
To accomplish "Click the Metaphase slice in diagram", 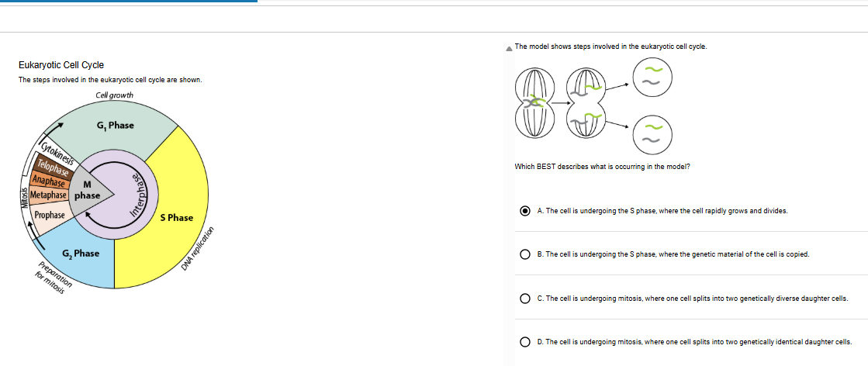I will click(x=49, y=195).
